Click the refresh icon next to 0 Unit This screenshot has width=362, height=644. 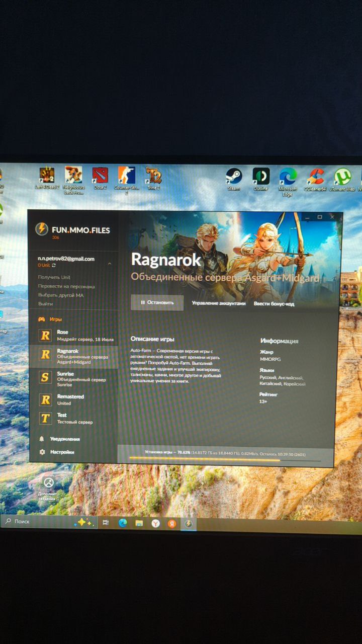54,265
